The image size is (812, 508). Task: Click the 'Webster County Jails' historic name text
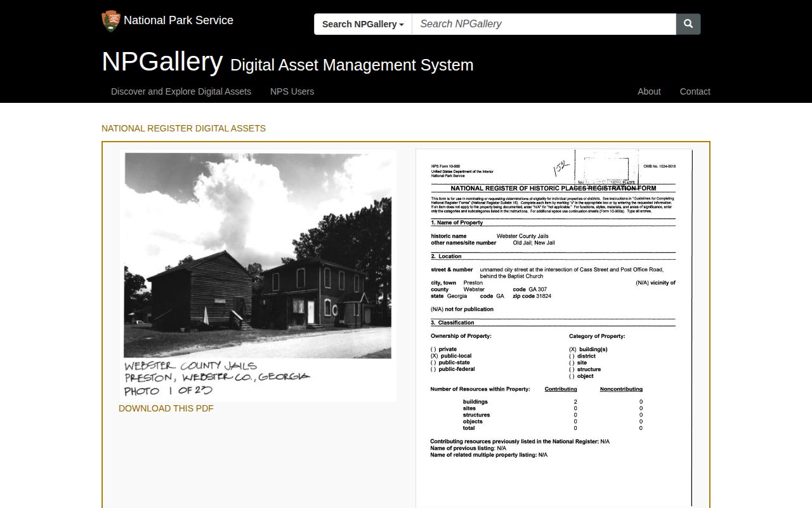[522, 236]
